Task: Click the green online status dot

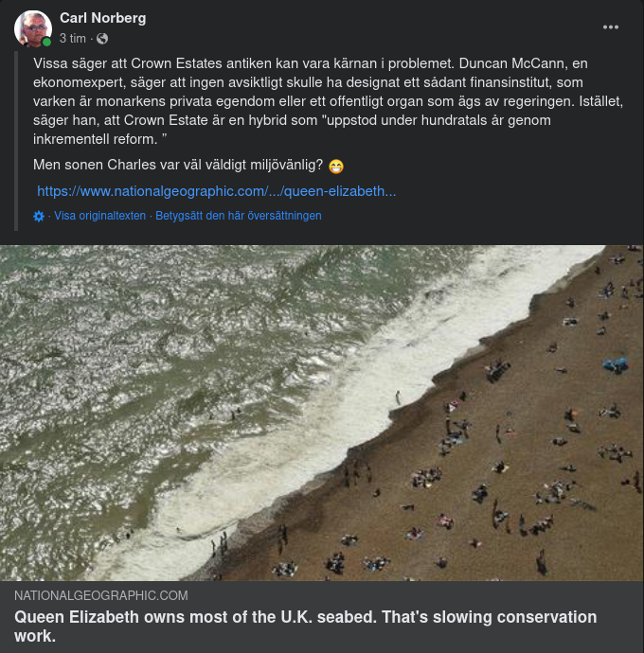Action: click(x=46, y=43)
